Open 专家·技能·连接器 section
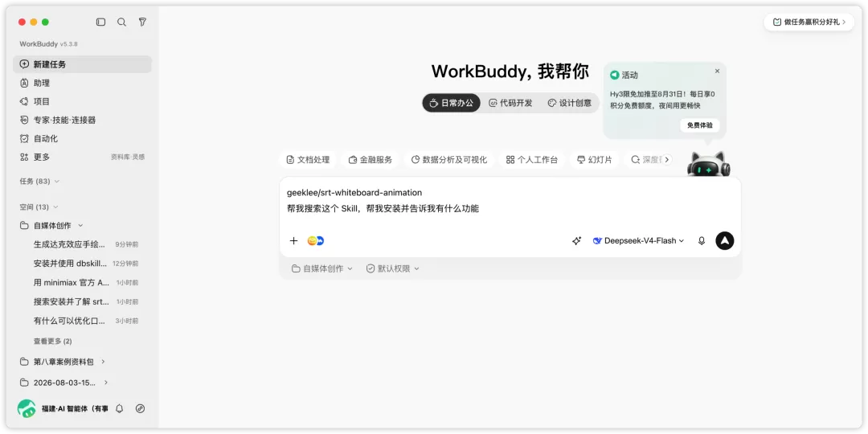868x434 pixels. (82, 120)
